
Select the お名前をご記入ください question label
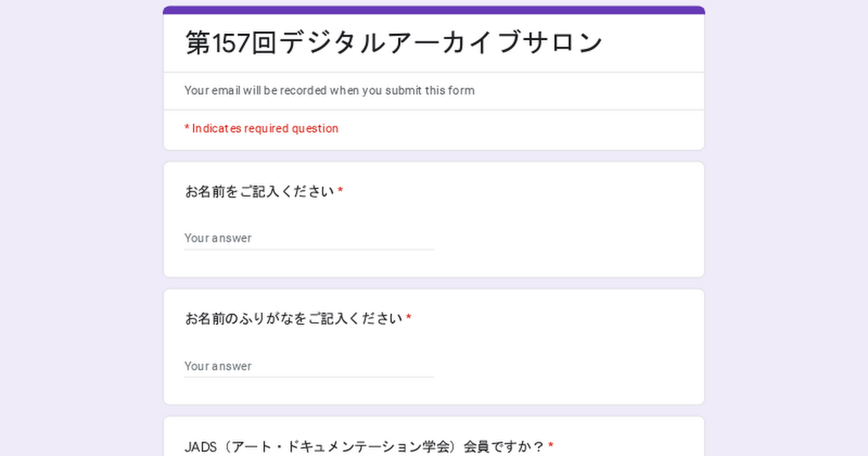[x=260, y=191]
